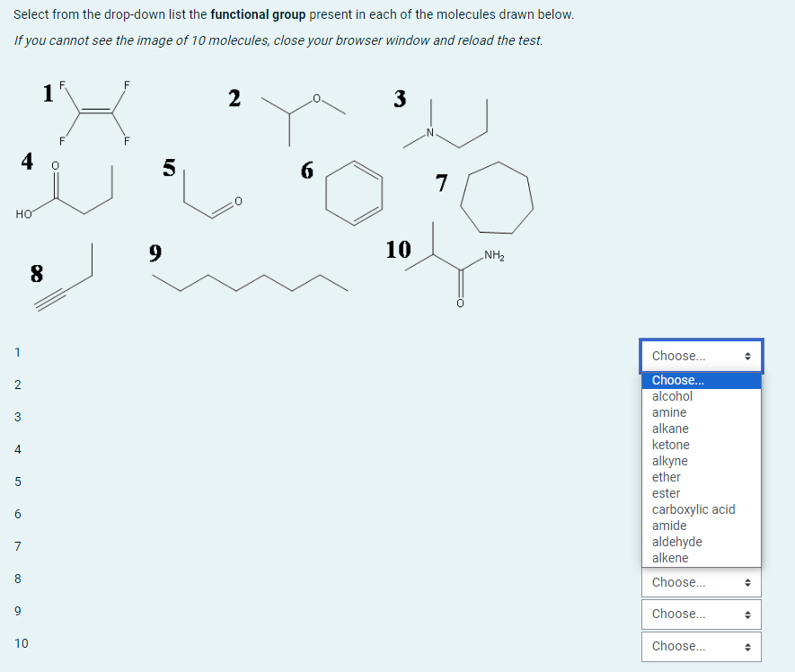Expand the functional group dropdown for question 10
The width and height of the screenshot is (795, 672).
(701, 646)
